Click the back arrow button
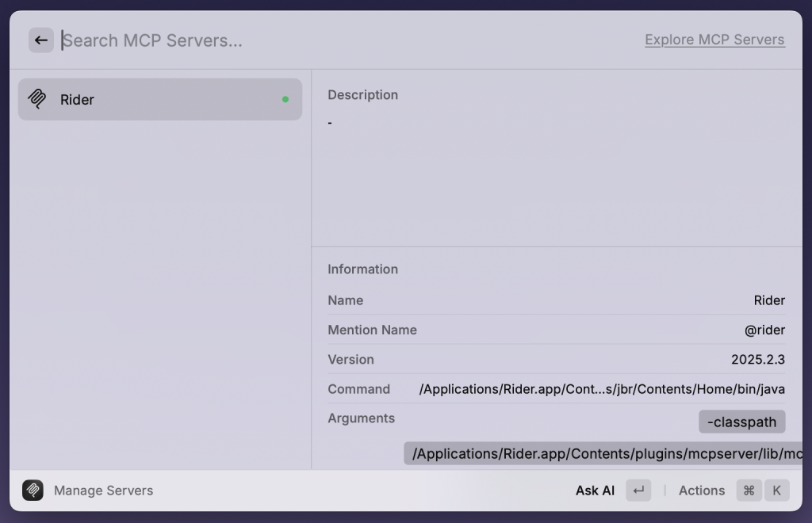Image resolution: width=812 pixels, height=523 pixels. tap(41, 40)
